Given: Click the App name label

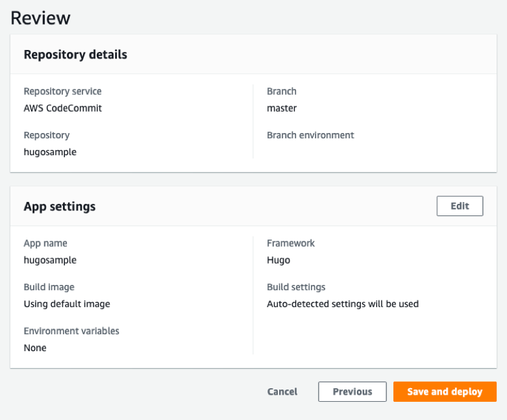Looking at the screenshot, I should point(45,243).
